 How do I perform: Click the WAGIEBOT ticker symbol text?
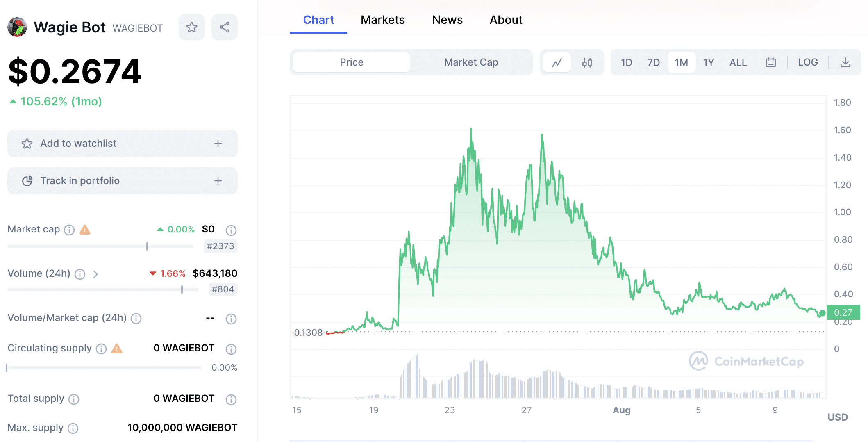137,28
